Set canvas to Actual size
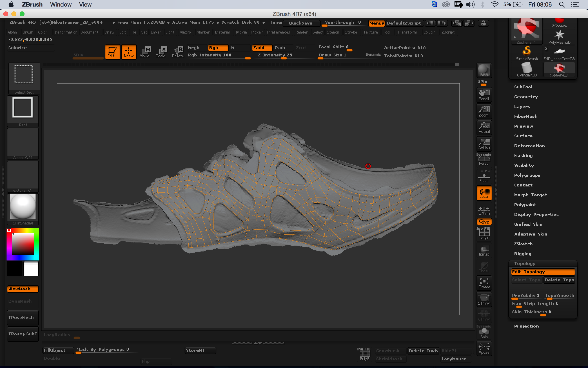 484,128
